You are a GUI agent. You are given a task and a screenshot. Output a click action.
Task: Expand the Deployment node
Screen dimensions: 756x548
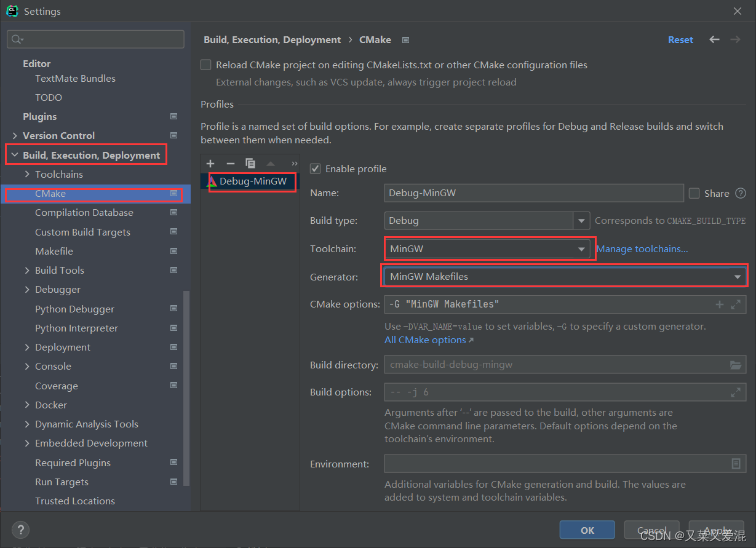[26, 347]
